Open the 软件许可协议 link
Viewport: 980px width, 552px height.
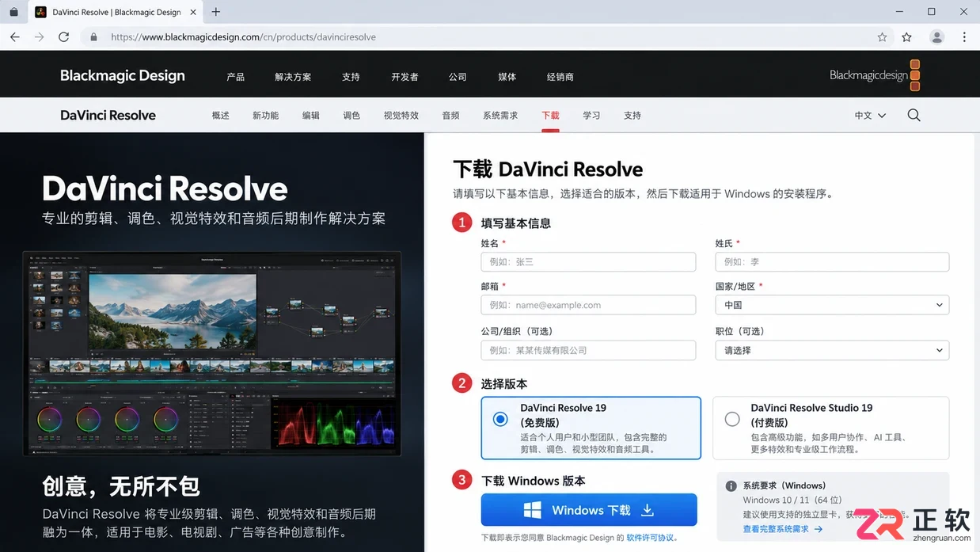650,538
